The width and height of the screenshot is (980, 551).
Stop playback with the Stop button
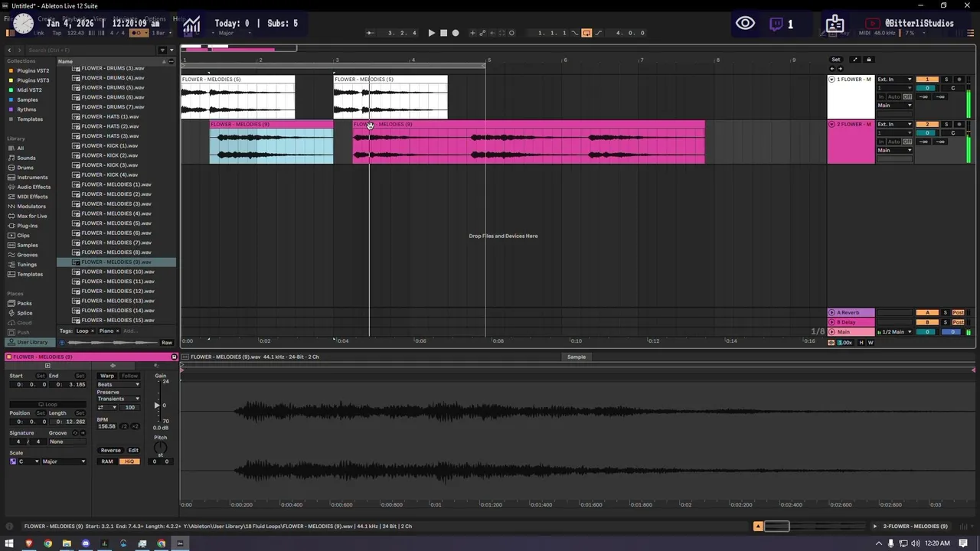point(443,33)
